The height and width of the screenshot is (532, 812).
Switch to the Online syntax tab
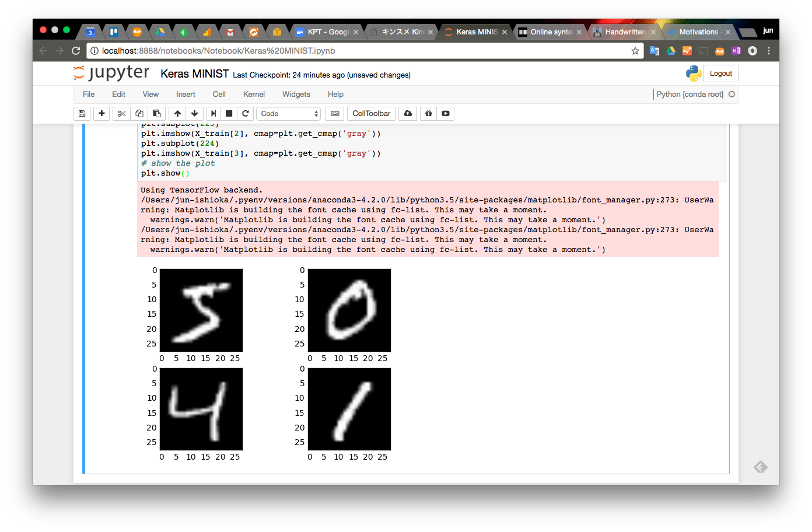click(x=550, y=32)
